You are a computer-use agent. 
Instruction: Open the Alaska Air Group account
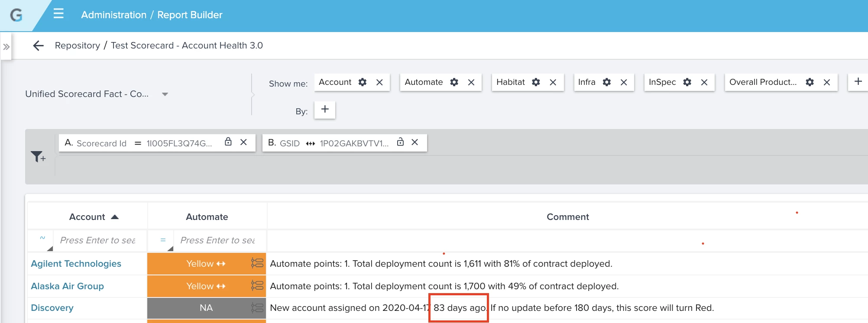(x=68, y=286)
